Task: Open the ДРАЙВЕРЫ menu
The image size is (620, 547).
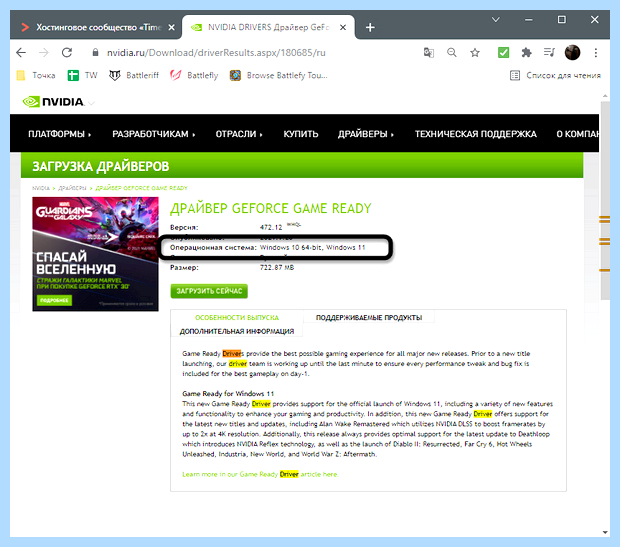Action: 365,134
